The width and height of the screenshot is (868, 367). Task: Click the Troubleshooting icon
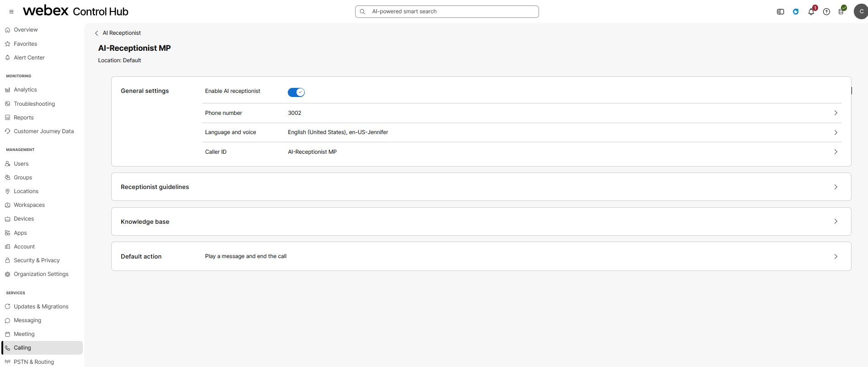(7, 104)
